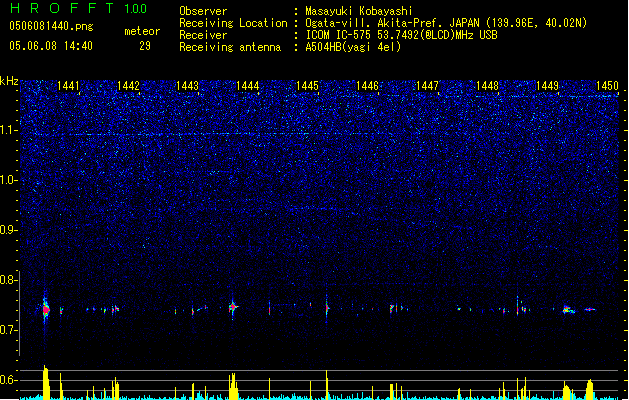Click the 1448 time marker

(487, 86)
